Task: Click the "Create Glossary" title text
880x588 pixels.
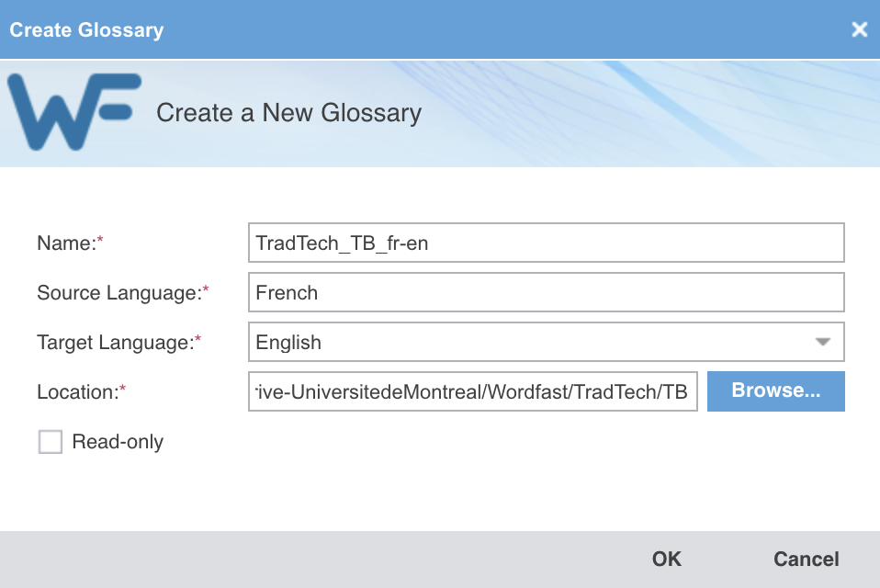Action: (86, 29)
